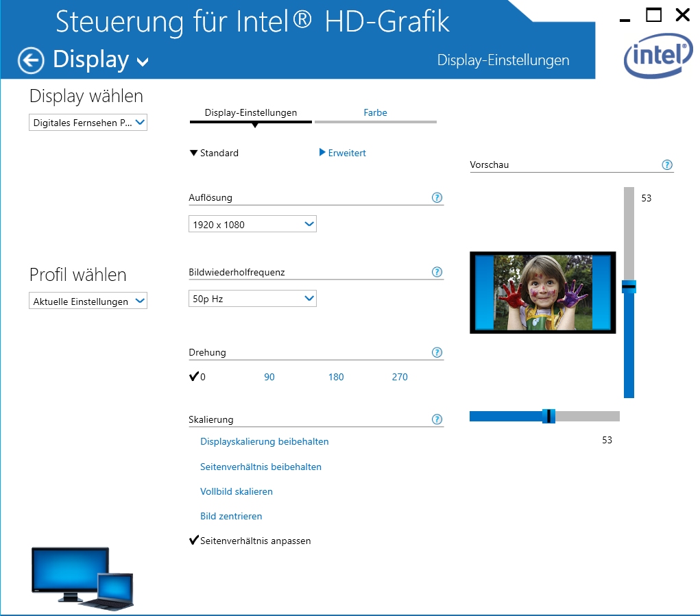Collapse the Standard settings section

215,153
